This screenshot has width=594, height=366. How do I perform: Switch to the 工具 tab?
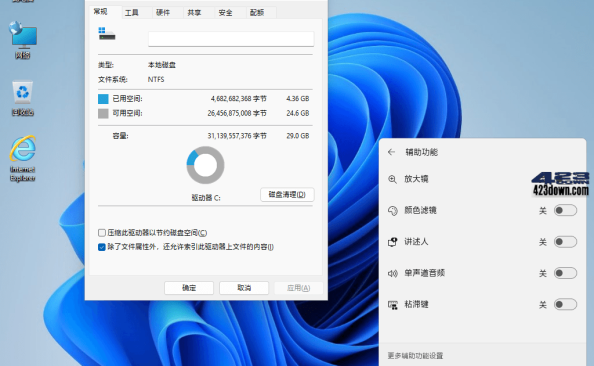[x=132, y=13]
